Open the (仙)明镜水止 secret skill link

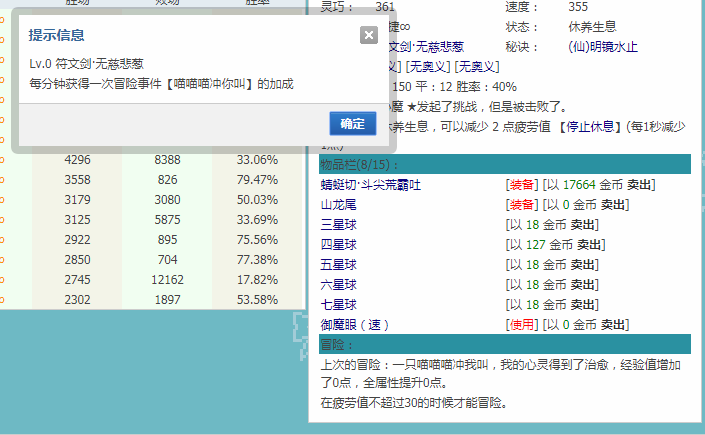(x=603, y=47)
